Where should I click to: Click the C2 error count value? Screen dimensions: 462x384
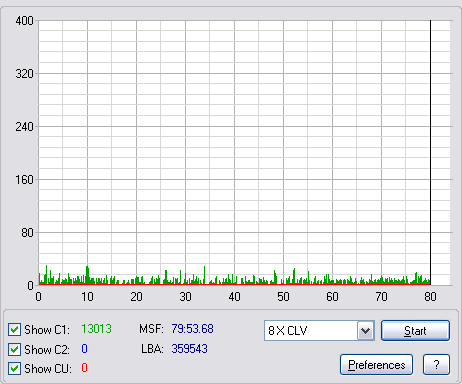coord(84,349)
